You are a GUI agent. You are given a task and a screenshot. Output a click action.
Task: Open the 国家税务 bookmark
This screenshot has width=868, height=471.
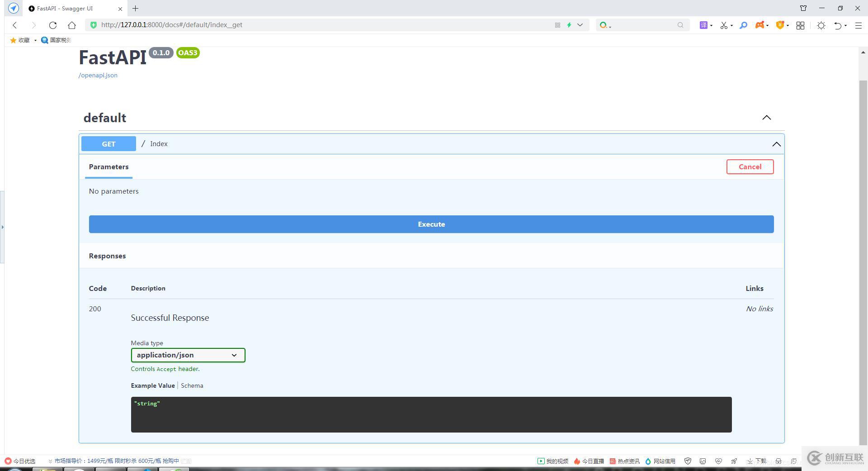click(x=56, y=40)
